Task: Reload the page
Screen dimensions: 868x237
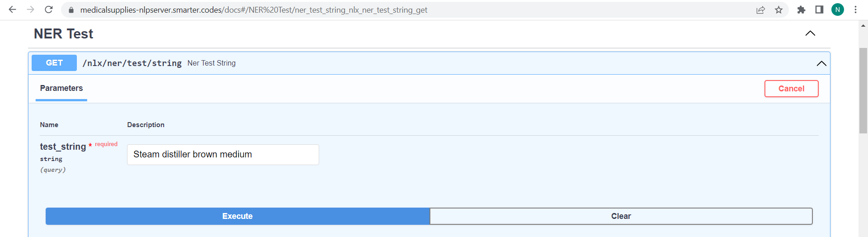Action: [x=49, y=9]
